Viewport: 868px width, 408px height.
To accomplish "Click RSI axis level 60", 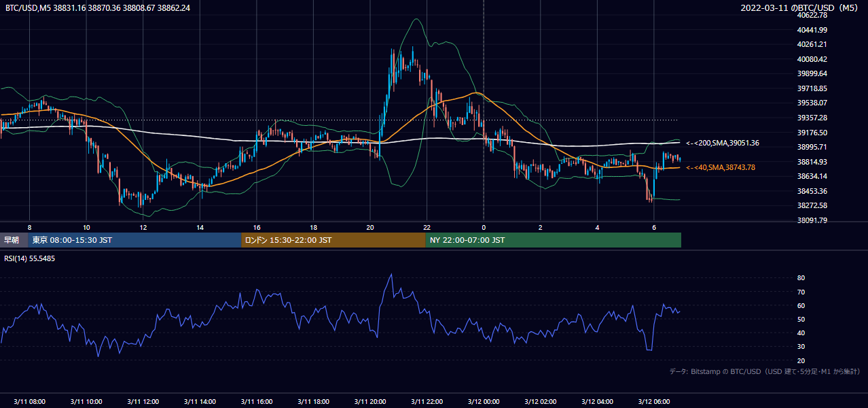I will [801, 305].
